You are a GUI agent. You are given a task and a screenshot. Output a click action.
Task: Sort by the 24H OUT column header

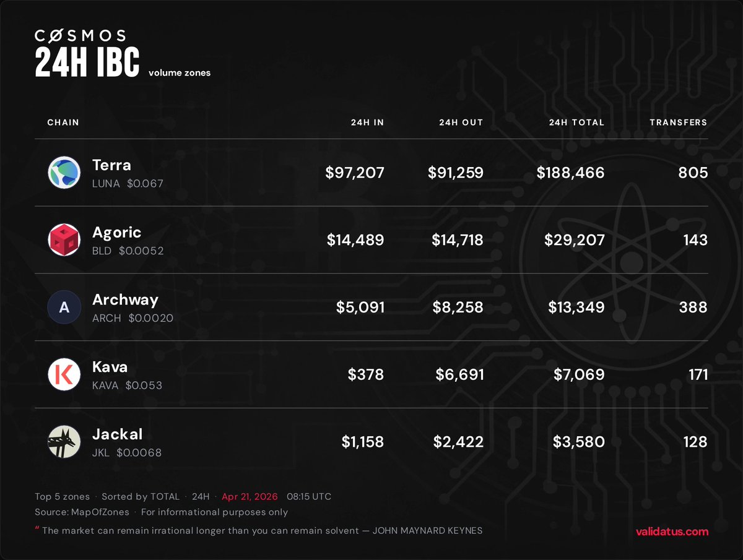click(x=461, y=123)
